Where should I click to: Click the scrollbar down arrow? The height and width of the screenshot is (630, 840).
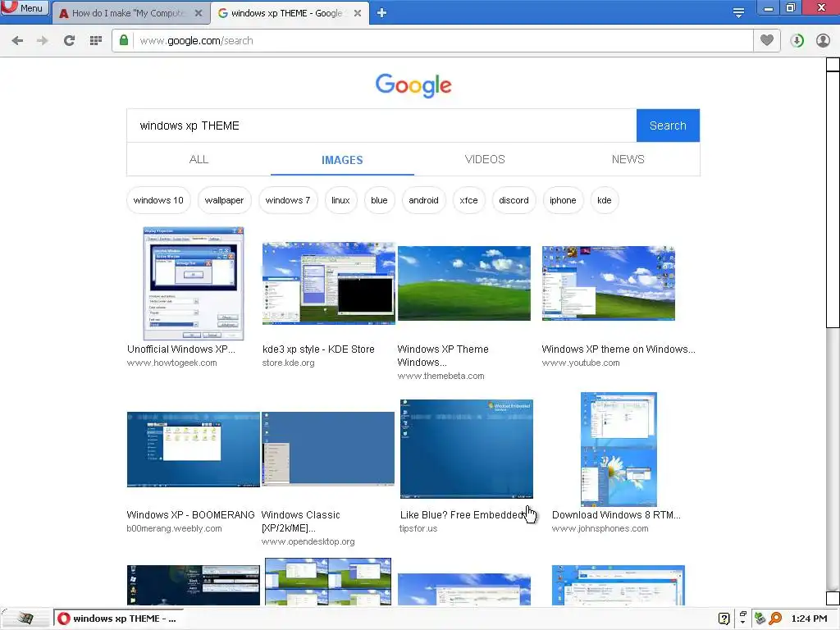coord(833,598)
